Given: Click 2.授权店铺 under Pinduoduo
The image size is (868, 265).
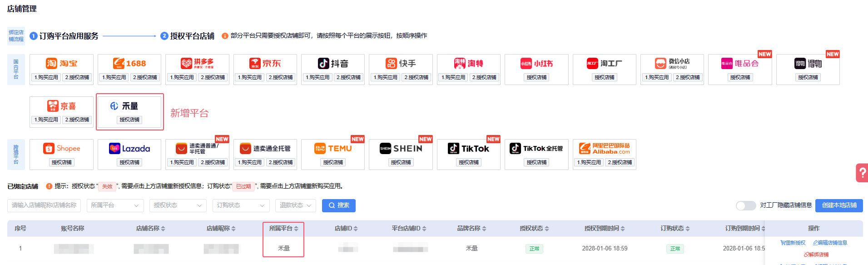Looking at the screenshot, I should (213, 77).
